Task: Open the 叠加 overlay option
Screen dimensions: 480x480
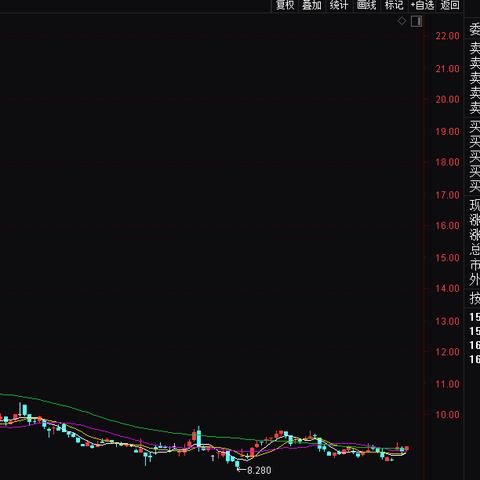Action: click(312, 5)
